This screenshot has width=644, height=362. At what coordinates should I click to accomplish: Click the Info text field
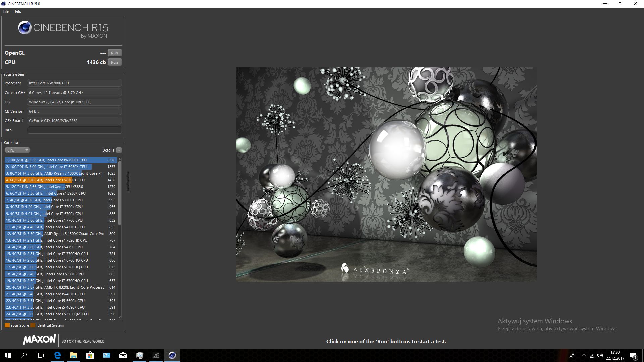pos(74,130)
